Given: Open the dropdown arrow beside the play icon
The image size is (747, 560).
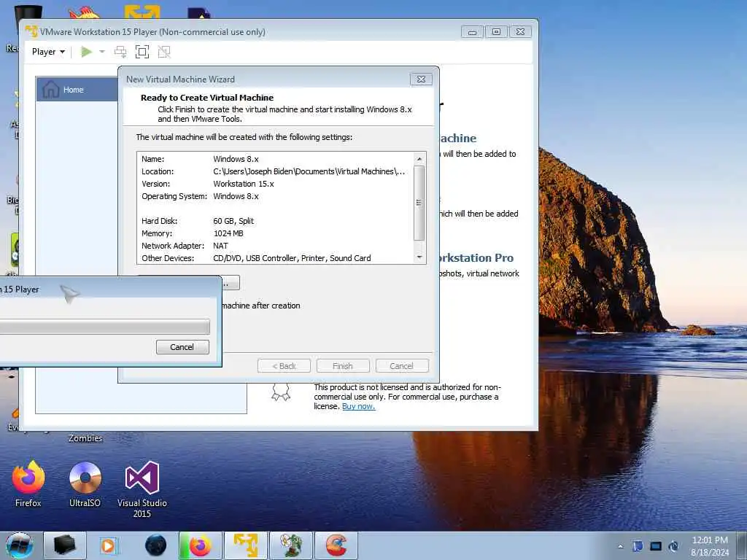Looking at the screenshot, I should (x=102, y=52).
